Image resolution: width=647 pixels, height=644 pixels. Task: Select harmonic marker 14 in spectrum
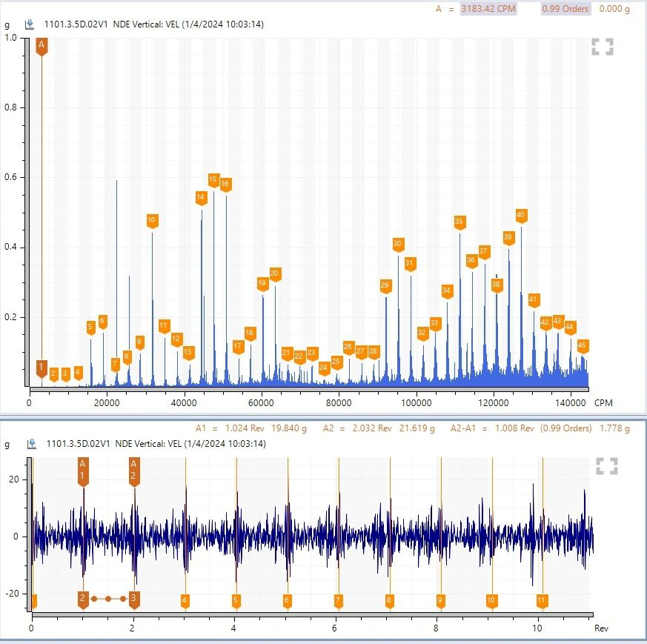(202, 198)
